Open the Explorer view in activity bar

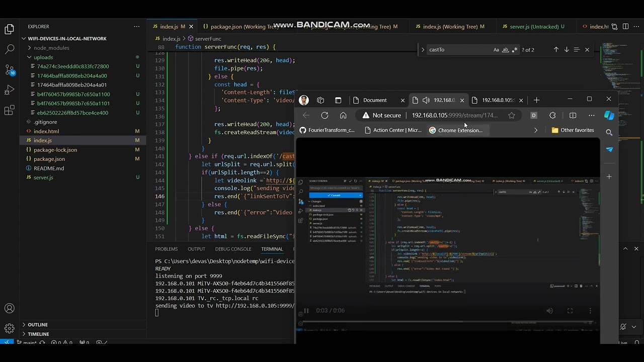coord(9,30)
